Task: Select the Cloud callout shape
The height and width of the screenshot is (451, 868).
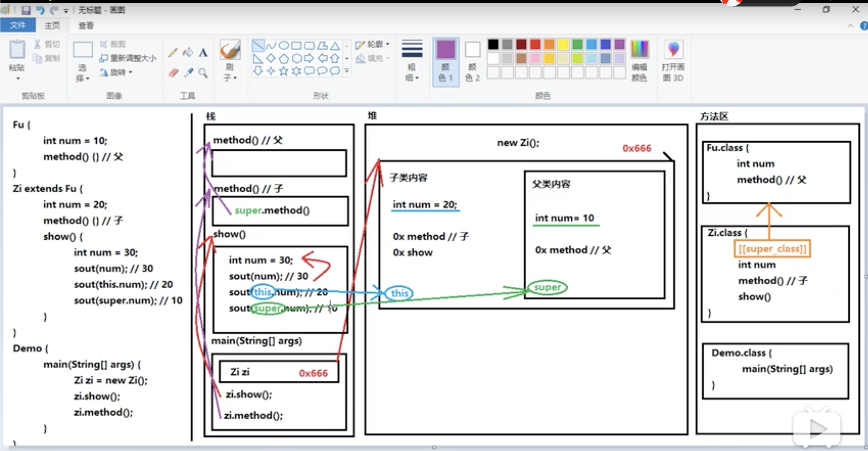Action: point(335,71)
